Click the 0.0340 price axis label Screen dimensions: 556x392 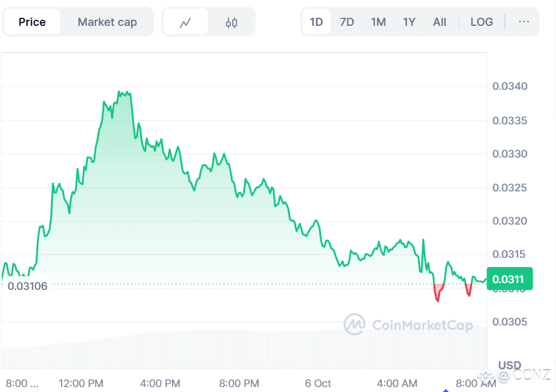coord(510,86)
